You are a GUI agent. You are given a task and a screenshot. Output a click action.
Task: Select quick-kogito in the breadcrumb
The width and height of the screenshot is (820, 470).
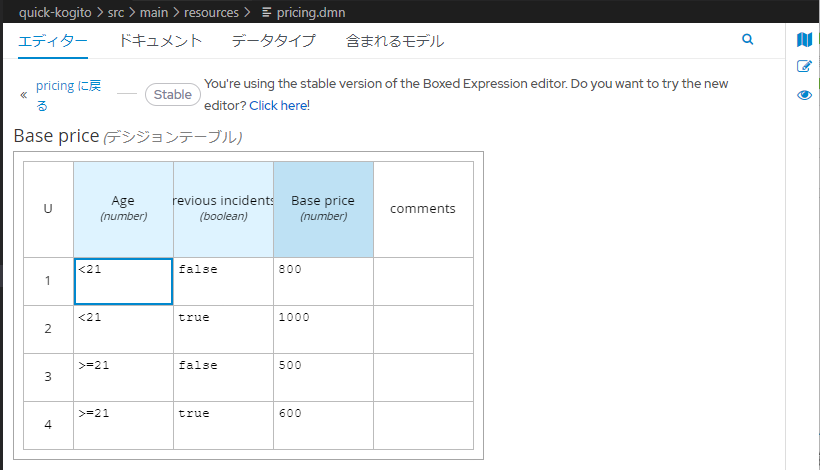click(x=55, y=12)
